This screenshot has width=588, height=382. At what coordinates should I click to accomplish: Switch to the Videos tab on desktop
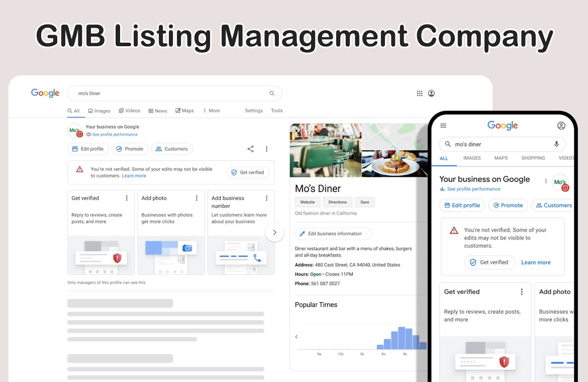click(129, 111)
